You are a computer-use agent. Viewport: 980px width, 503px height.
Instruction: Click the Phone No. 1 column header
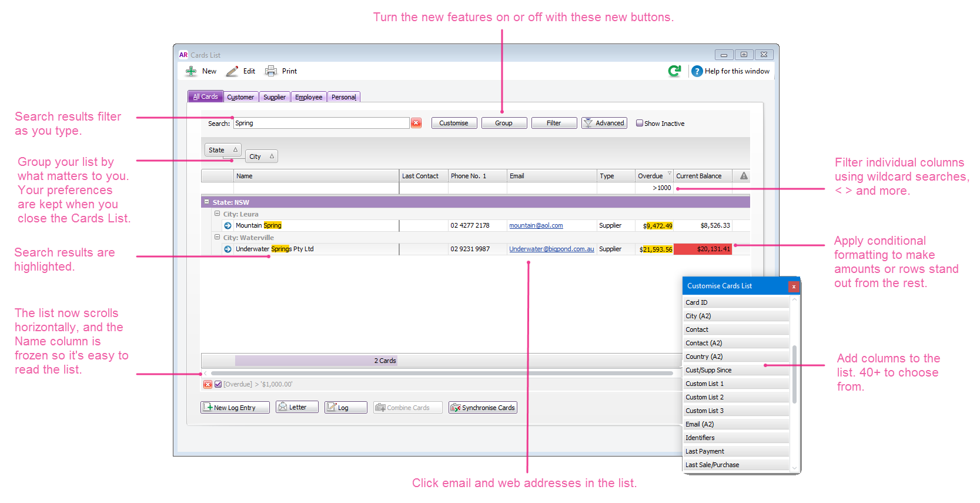[x=477, y=176]
